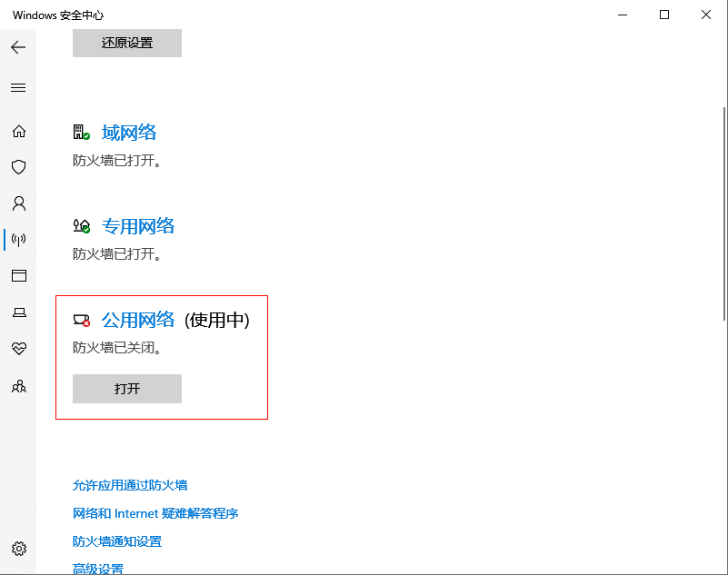Open Settings gear icon in sidebar

click(x=19, y=549)
